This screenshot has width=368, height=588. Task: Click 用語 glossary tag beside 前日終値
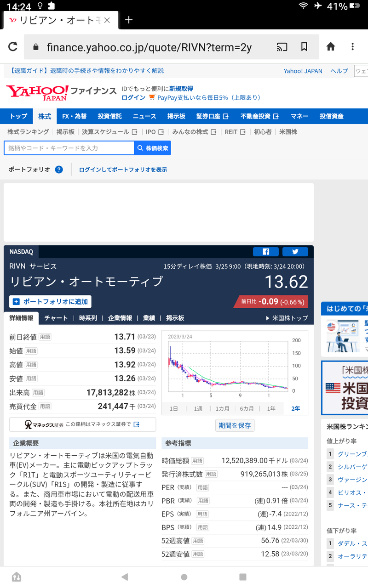coord(45,337)
